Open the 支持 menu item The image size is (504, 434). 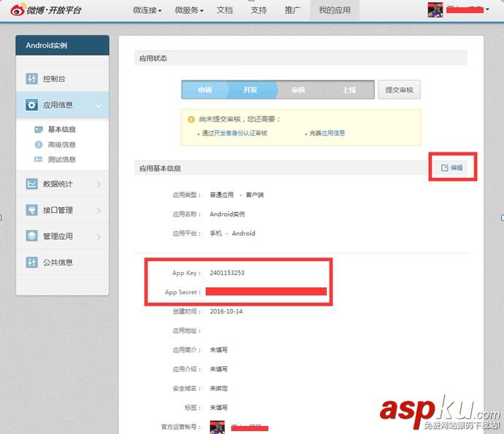tap(258, 10)
